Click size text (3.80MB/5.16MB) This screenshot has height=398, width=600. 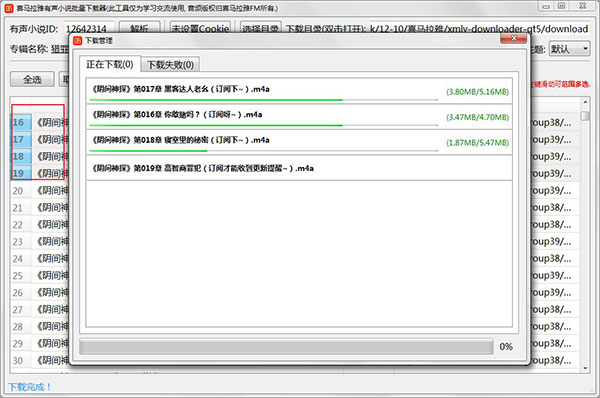[477, 92]
